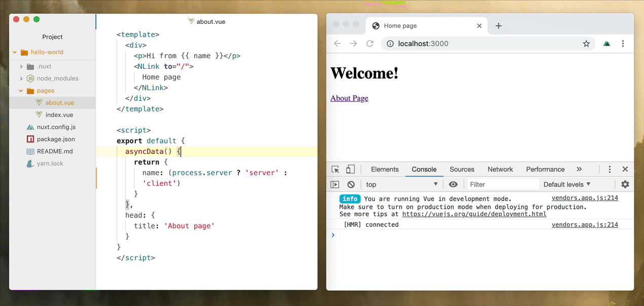Open Chrome's three-dot menu

623,44
